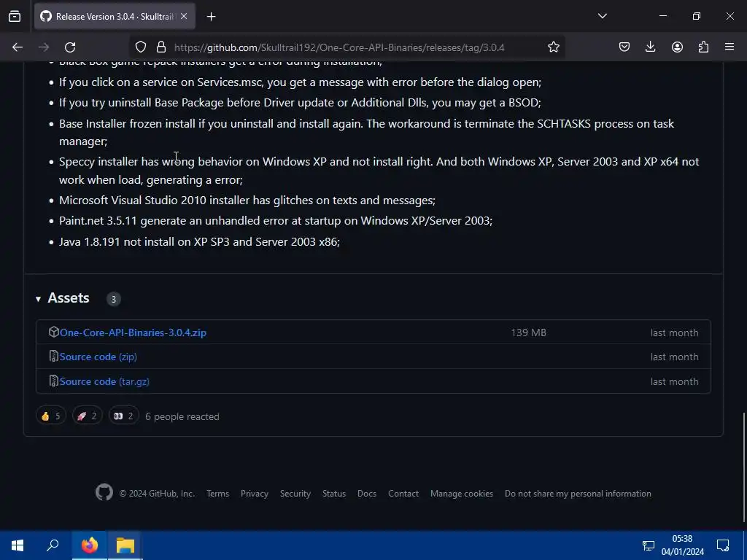The height and width of the screenshot is (560, 747).
Task: Click the GitHub logo in footer
Action: [x=104, y=492]
